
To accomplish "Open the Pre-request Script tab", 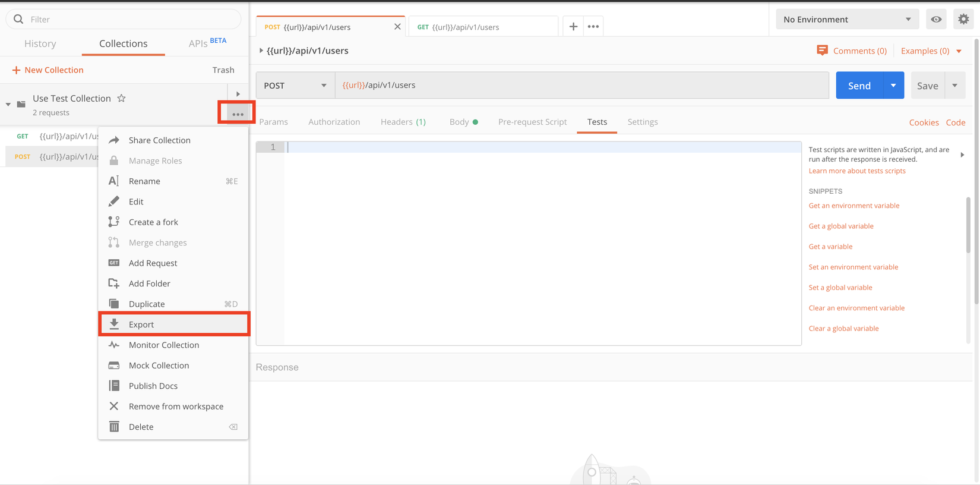I will 532,122.
